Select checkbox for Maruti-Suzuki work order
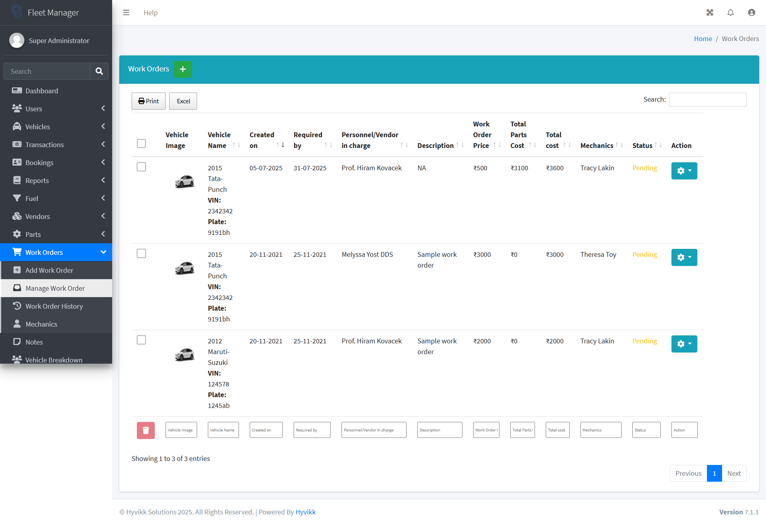This screenshot has width=766, height=532. point(141,340)
